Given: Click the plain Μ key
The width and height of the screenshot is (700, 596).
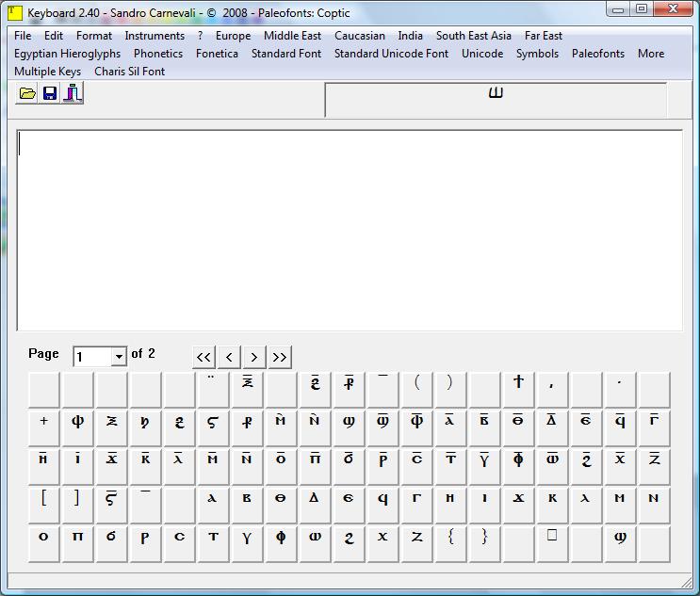Looking at the screenshot, I should [620, 506].
